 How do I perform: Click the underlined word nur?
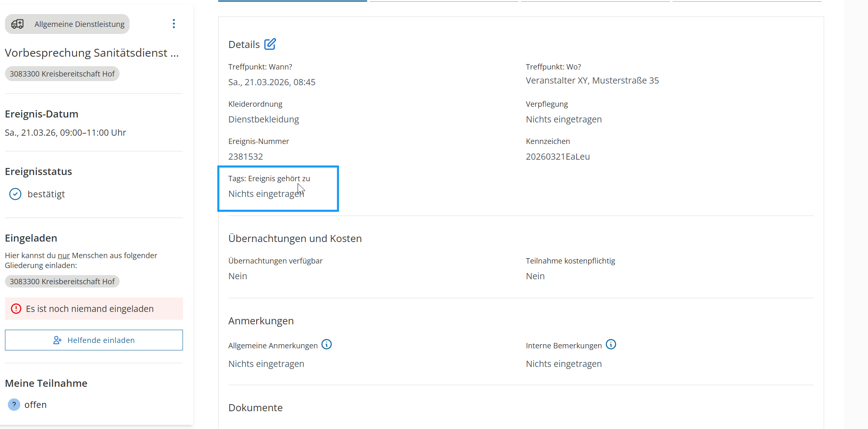click(x=64, y=256)
